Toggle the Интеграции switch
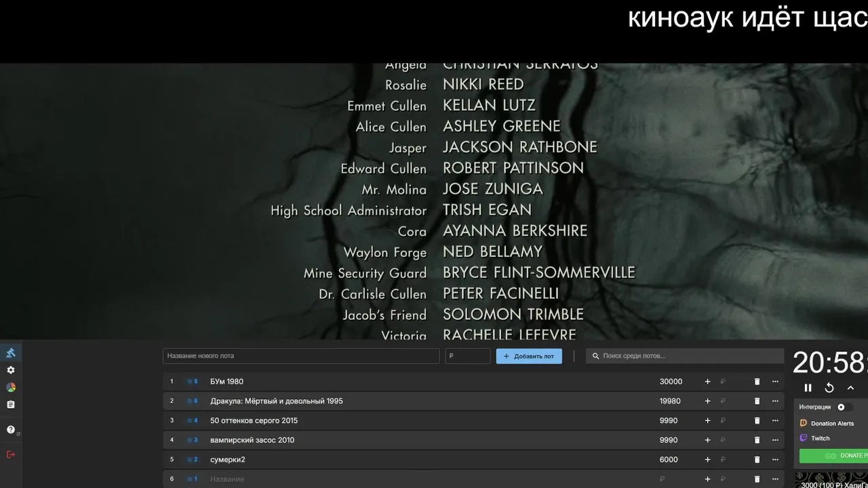 [x=844, y=407]
